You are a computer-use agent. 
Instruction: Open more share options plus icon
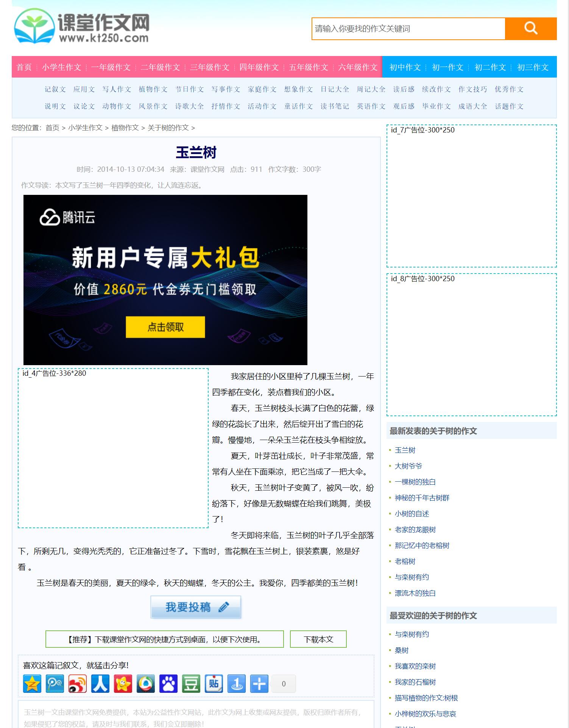pyautogui.click(x=259, y=684)
